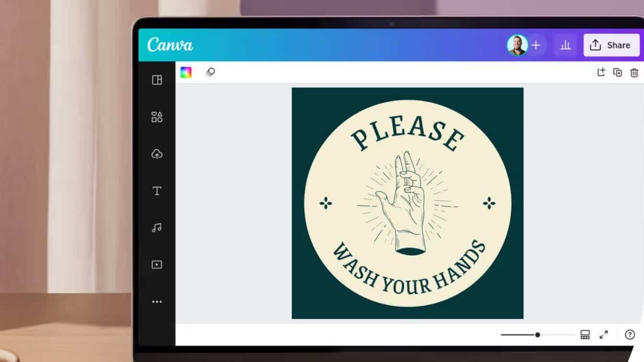644x362 pixels.
Task: Click the Share button
Action: point(611,45)
